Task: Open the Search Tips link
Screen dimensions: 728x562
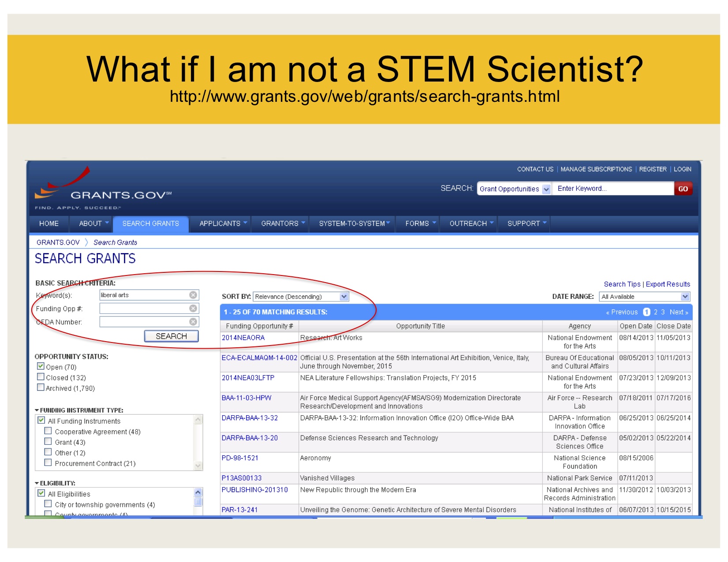Action: click(622, 284)
